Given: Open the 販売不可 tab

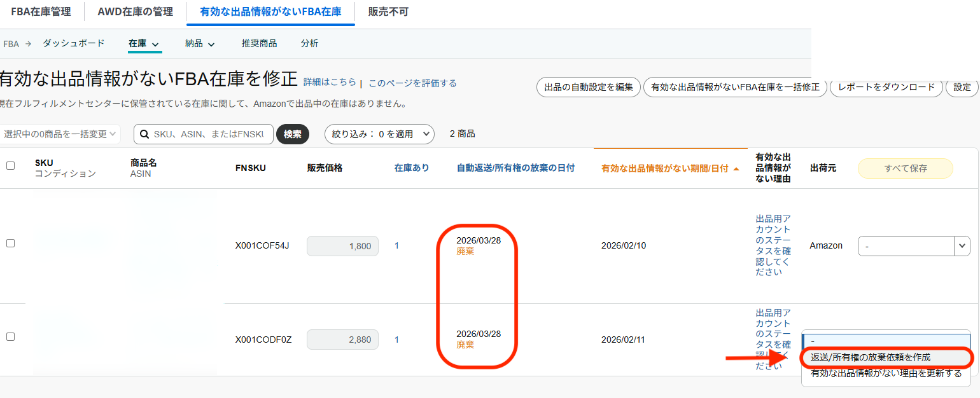Looking at the screenshot, I should click(x=388, y=12).
